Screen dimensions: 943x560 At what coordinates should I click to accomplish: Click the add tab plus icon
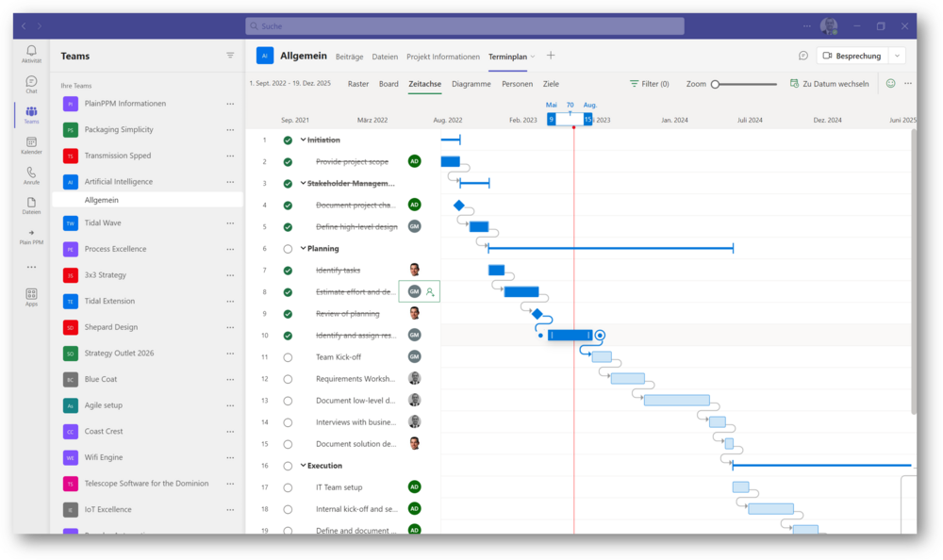(x=551, y=57)
